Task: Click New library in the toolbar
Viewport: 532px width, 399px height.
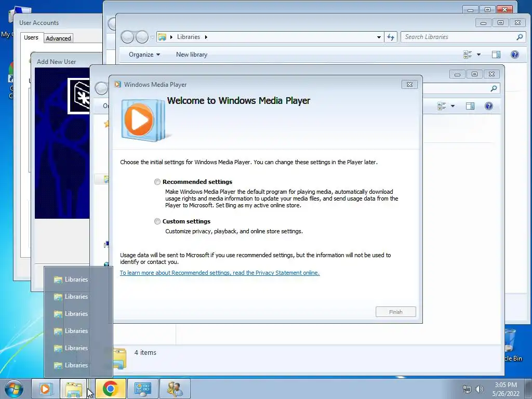Action: click(x=191, y=55)
